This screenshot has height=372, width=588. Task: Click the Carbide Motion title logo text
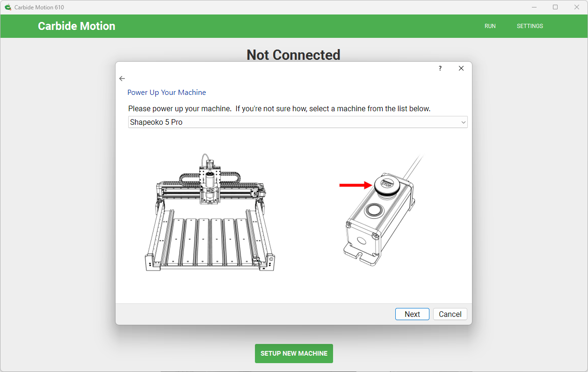pyautogui.click(x=77, y=26)
